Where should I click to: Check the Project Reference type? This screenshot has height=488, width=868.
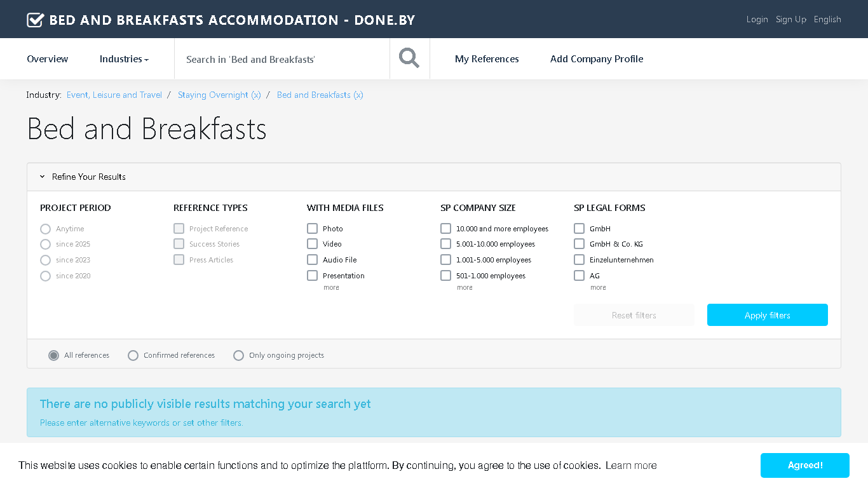[x=179, y=229]
